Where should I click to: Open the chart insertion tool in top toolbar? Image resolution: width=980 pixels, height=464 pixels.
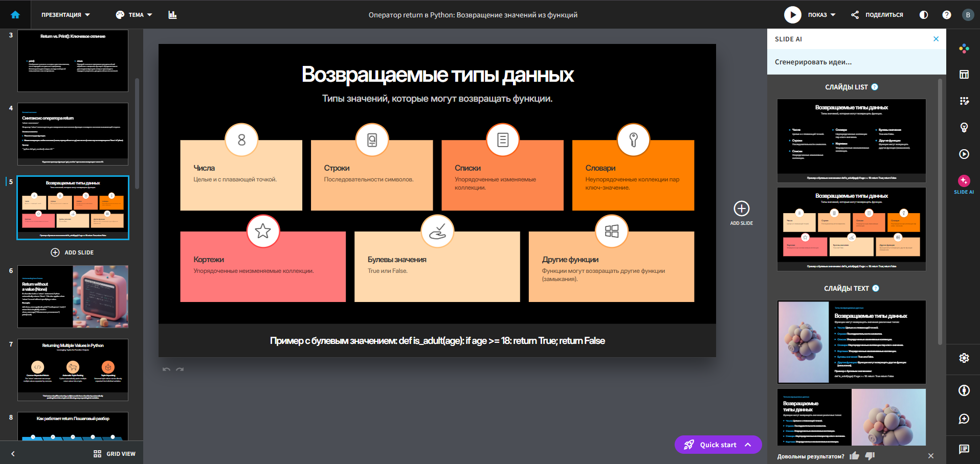(x=172, y=14)
